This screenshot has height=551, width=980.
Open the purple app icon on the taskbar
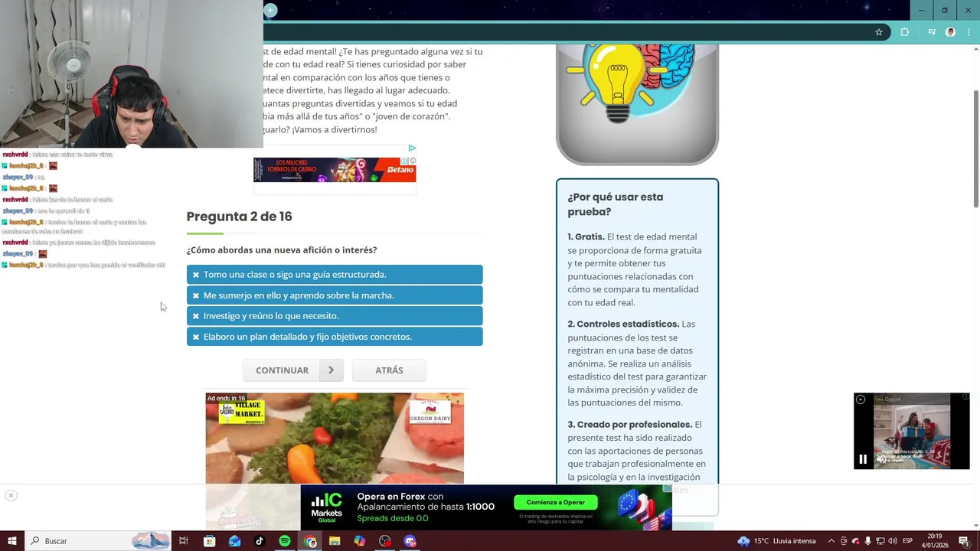tap(410, 541)
